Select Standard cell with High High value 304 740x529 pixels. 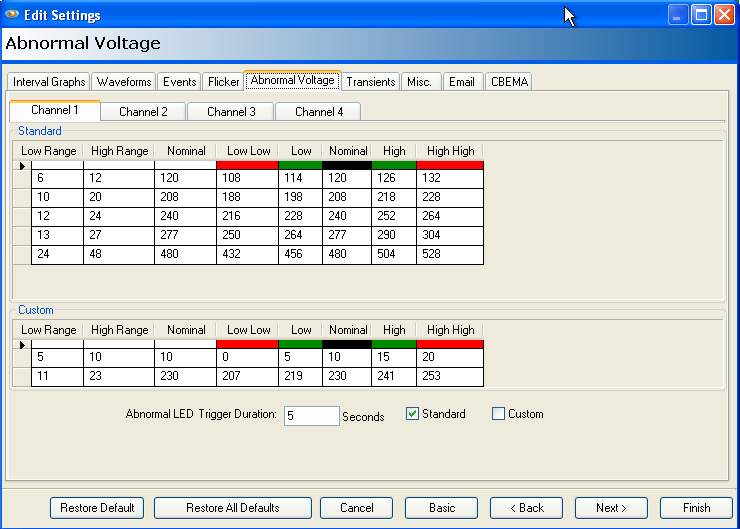pyautogui.click(x=450, y=235)
